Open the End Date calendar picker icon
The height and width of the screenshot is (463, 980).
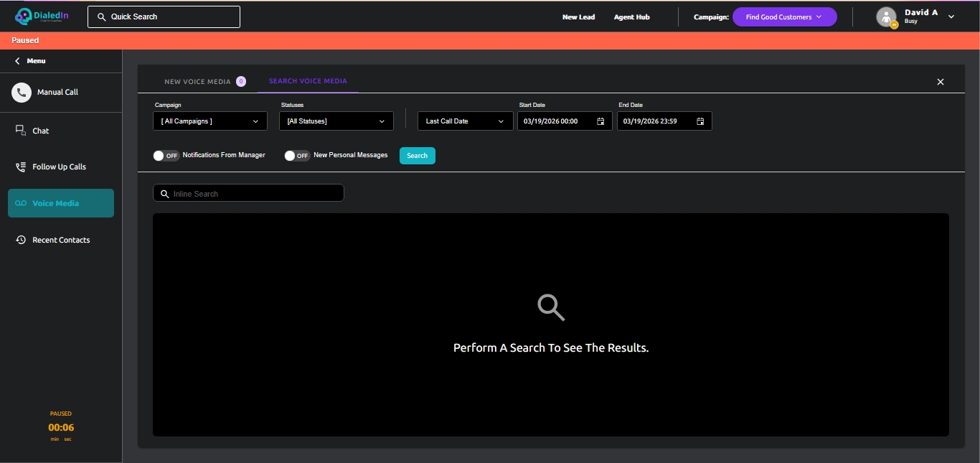coord(700,121)
